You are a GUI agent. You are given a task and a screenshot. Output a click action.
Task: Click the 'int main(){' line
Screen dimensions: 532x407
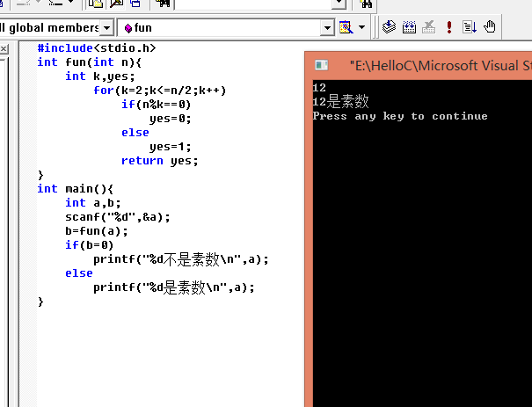tap(76, 189)
